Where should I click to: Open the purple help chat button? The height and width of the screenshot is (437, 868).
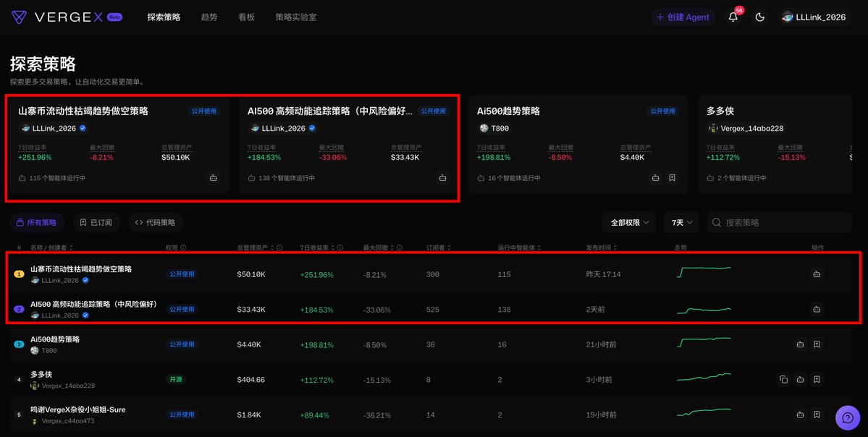pos(848,417)
